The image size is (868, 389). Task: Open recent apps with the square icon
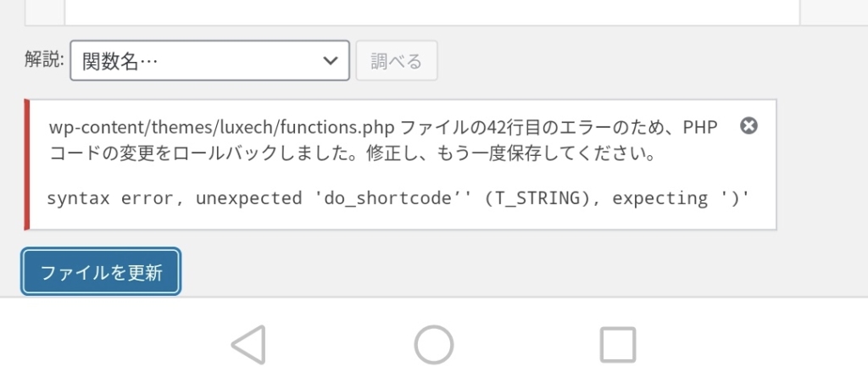618,344
